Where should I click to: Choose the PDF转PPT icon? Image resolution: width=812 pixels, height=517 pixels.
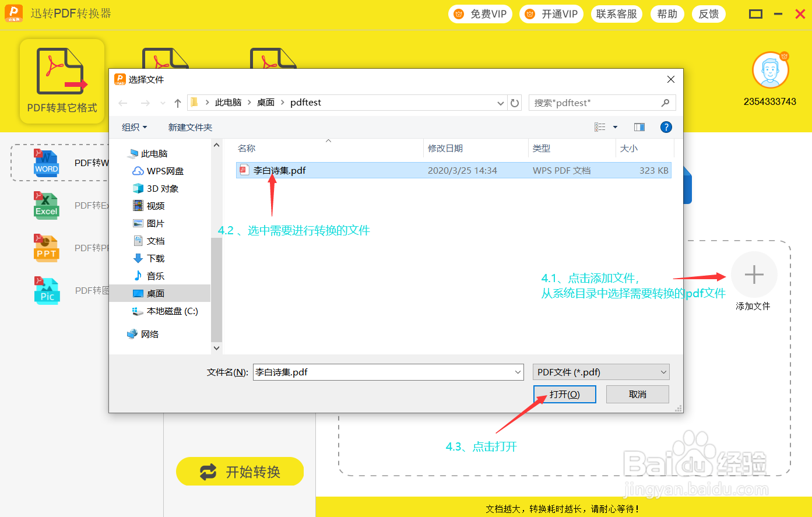pyautogui.click(x=46, y=248)
